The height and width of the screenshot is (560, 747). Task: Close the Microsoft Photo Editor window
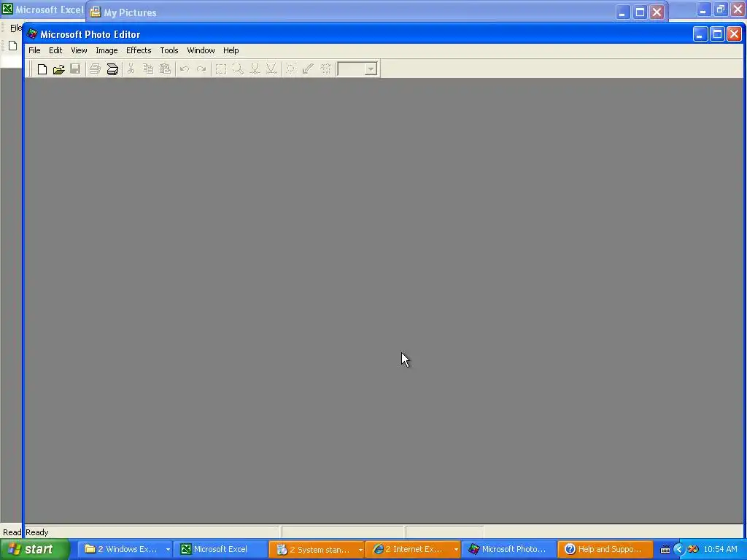tap(734, 34)
